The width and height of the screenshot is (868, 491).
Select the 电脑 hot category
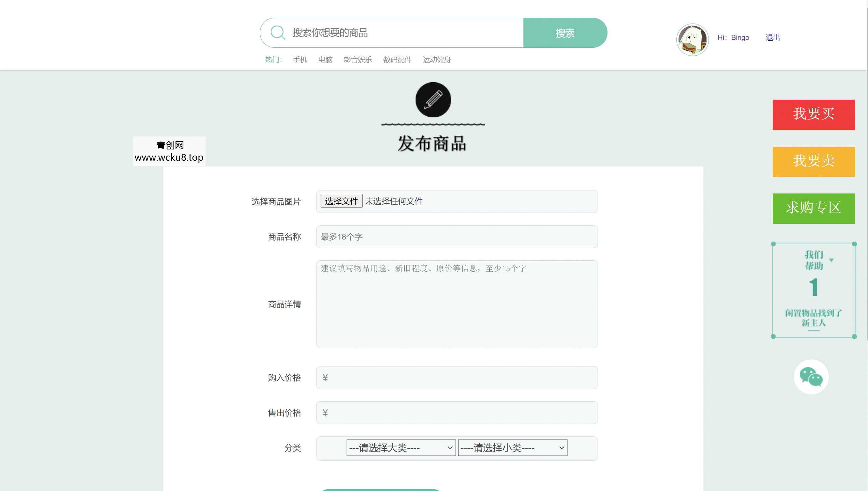[325, 59]
